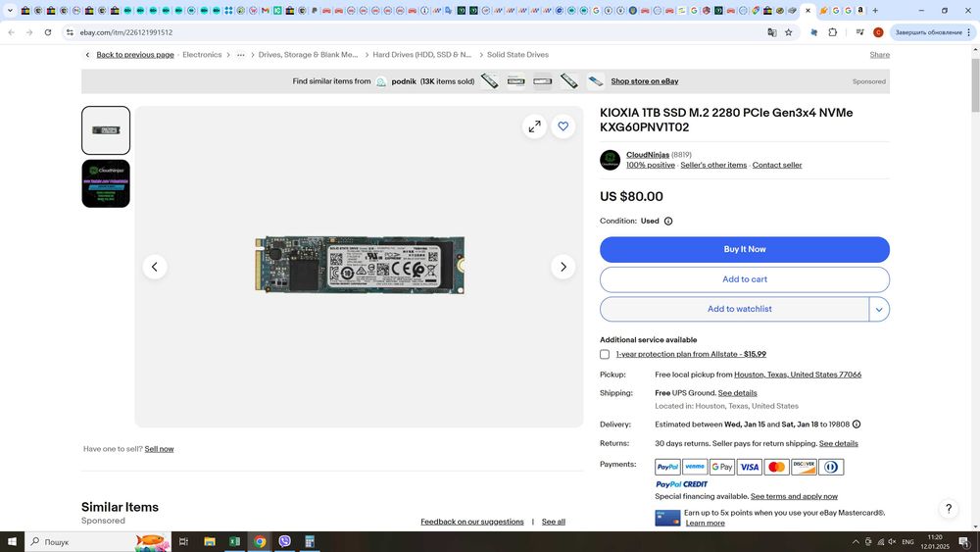Open Houston, Texas pickup location link

coord(798,376)
